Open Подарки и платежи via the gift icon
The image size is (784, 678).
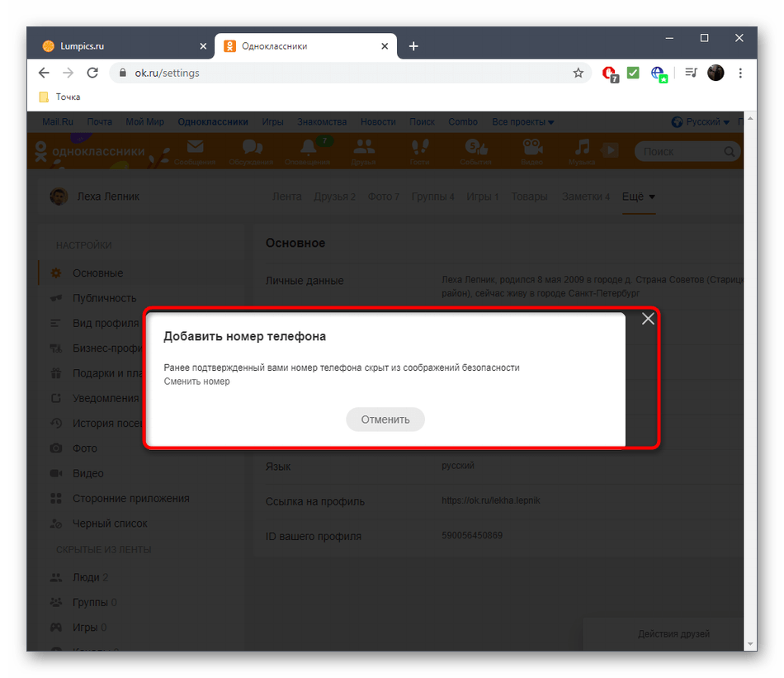point(55,372)
